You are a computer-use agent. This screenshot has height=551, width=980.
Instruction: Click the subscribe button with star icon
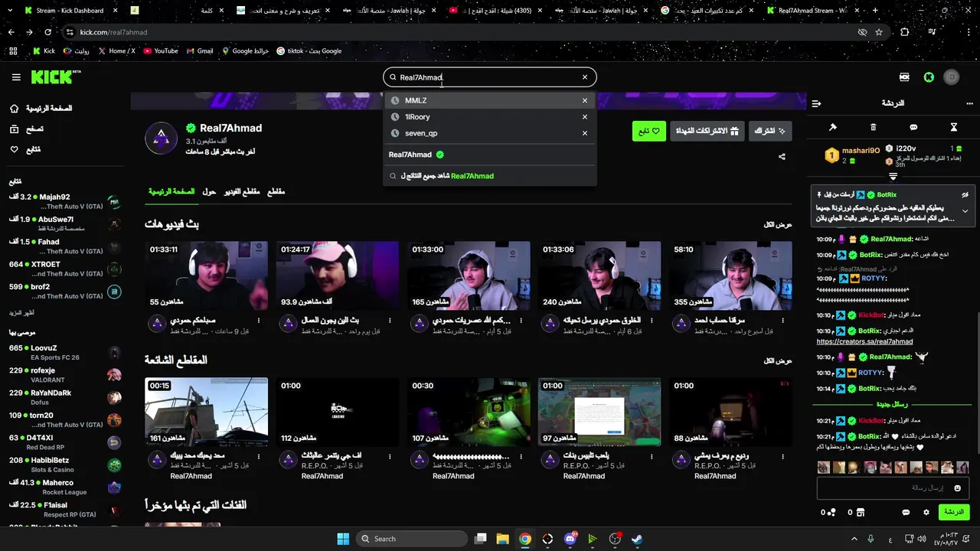770,131
